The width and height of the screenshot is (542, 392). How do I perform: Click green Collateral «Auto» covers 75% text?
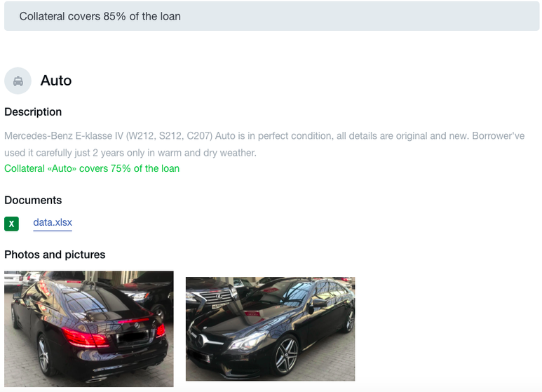pos(92,168)
